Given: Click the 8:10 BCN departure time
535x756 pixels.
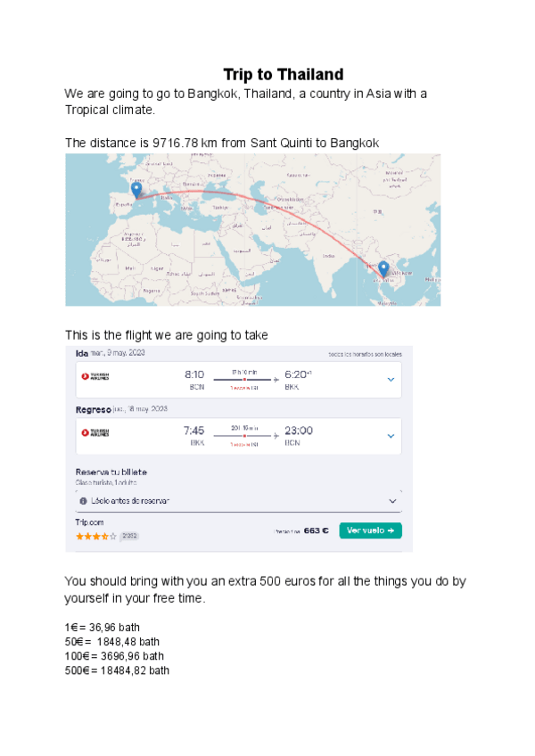Looking at the screenshot, I should point(194,375).
